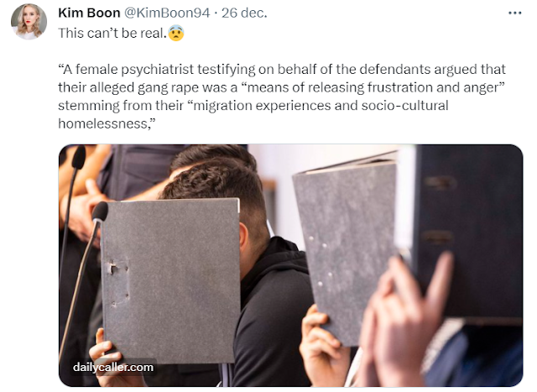The width and height of the screenshot is (537, 392).
Task: Open the 26 dec. timestamp link
Action: tap(244, 13)
